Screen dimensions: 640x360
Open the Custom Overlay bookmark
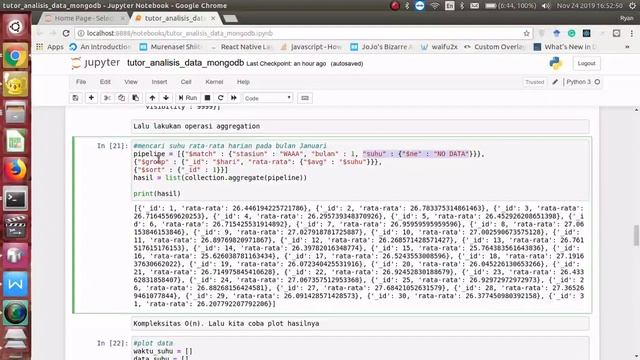coord(495,47)
